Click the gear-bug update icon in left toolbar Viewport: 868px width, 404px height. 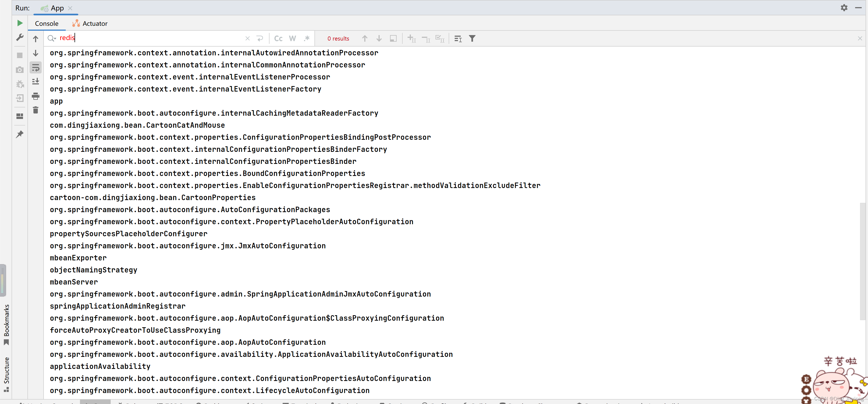(x=20, y=84)
